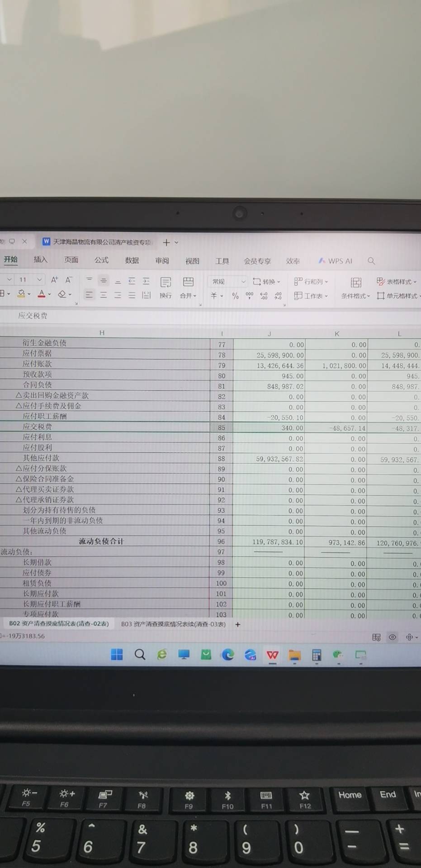
Task: Apply thousands separator style
Action: [249, 296]
